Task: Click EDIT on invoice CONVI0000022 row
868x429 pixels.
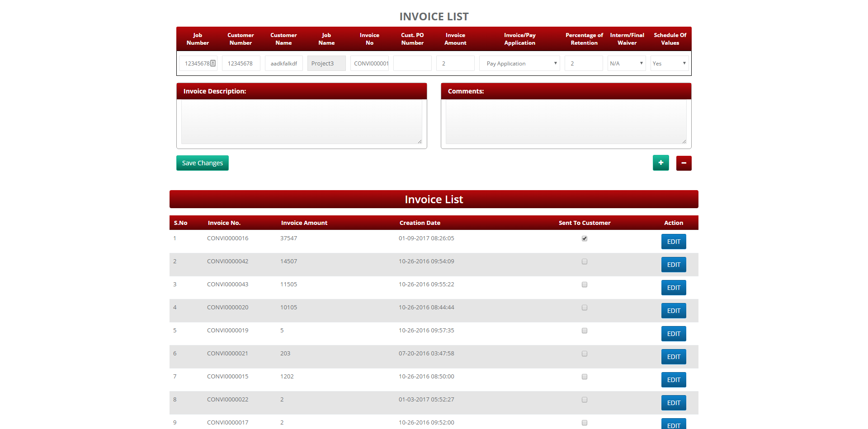Action: (x=674, y=403)
